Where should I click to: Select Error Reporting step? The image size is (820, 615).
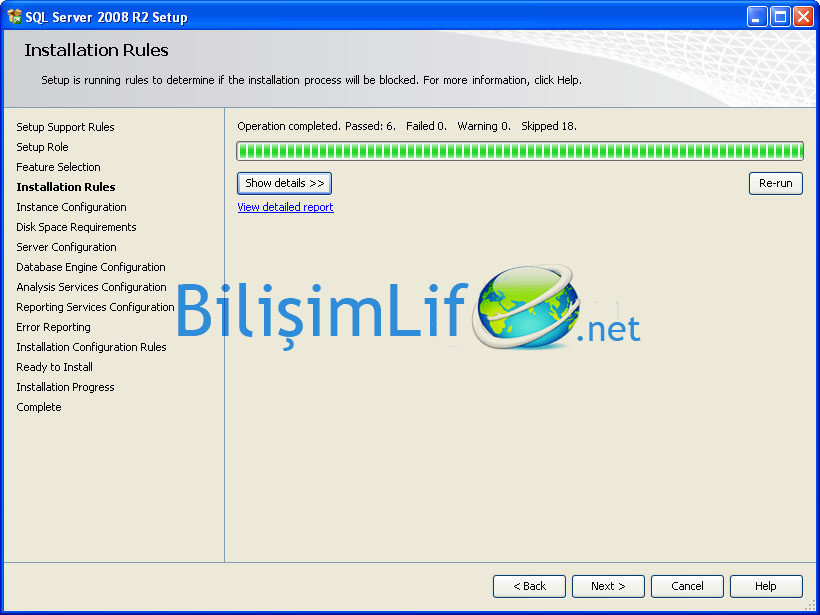coord(53,327)
